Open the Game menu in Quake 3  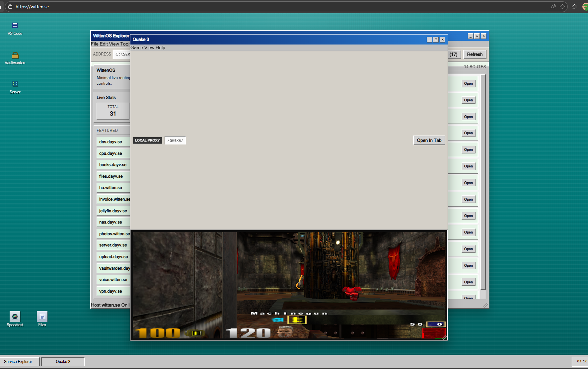136,47
